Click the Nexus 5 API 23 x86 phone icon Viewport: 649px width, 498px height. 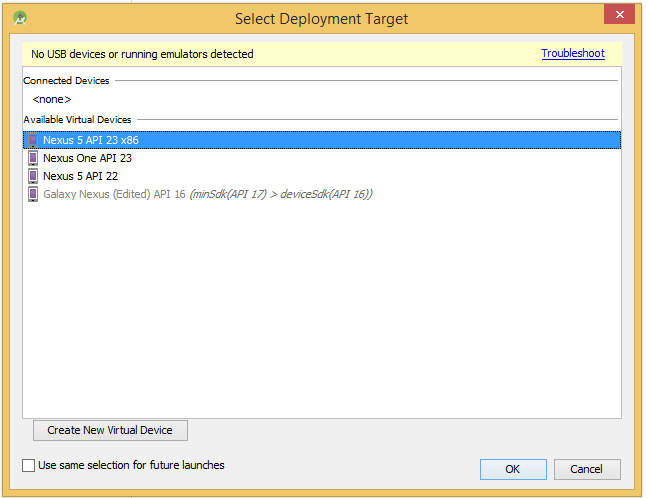click(33, 140)
